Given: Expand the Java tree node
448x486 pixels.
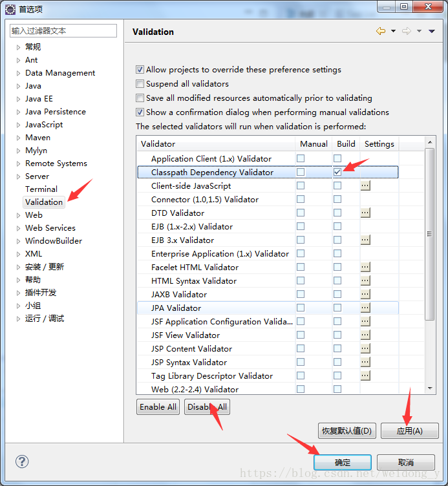Looking at the screenshot, I should tap(18, 86).
